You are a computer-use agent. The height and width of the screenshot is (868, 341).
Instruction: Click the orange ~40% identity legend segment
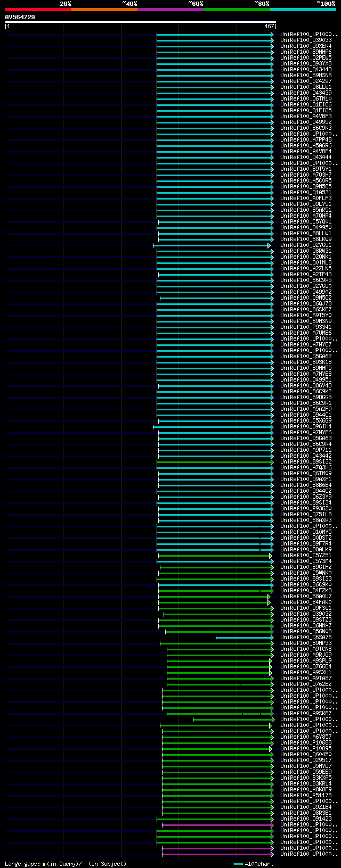(104, 10)
